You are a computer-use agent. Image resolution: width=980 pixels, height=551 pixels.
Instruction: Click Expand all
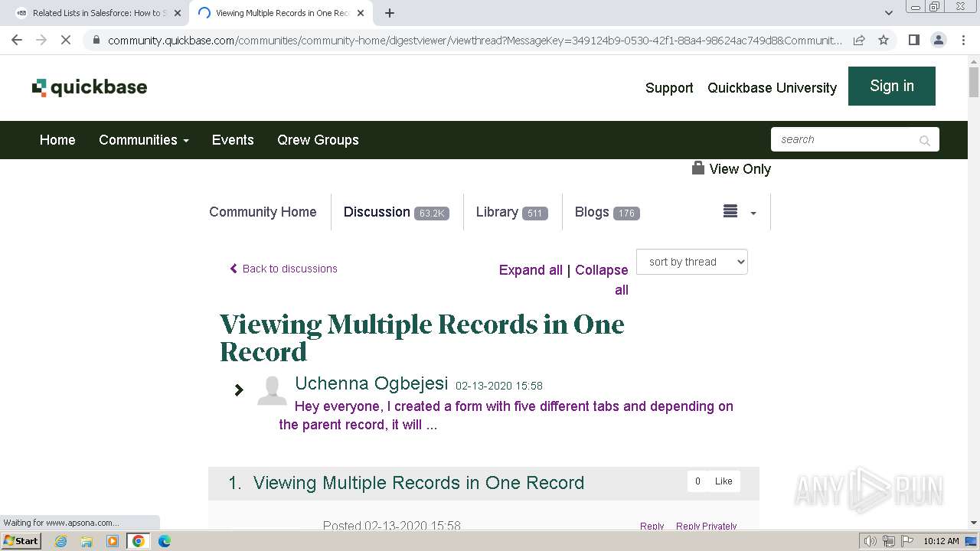(531, 270)
